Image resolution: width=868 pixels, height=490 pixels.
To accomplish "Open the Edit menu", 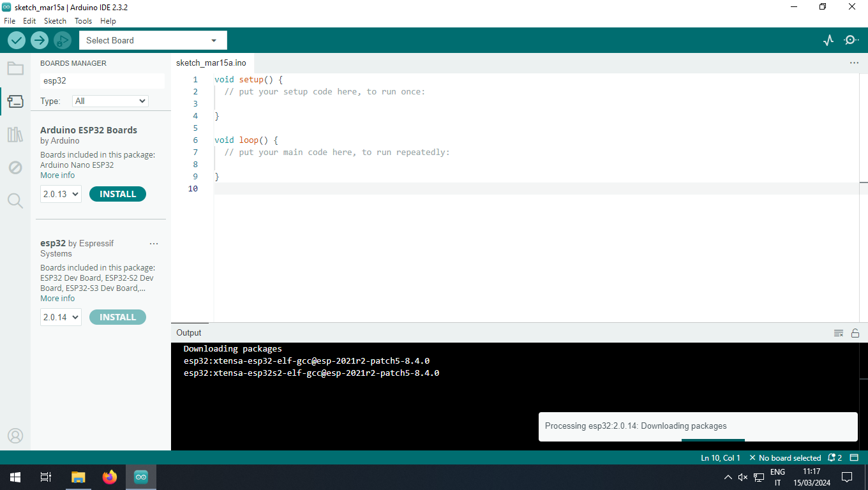I will pyautogui.click(x=29, y=21).
